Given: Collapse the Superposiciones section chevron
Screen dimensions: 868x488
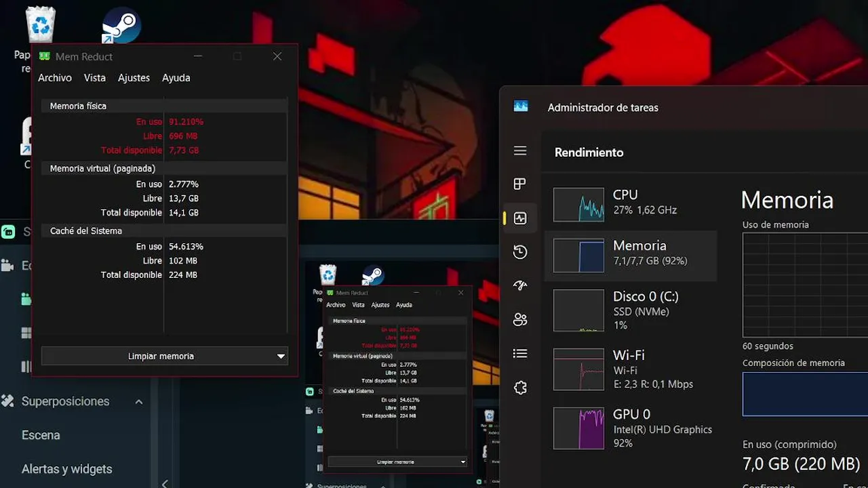Looking at the screenshot, I should coord(138,402).
